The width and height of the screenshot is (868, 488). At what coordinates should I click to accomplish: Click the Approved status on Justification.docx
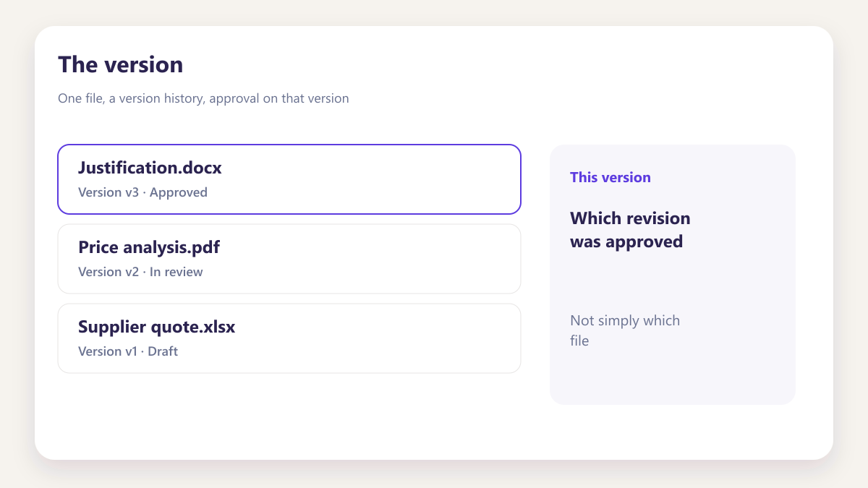pyautogui.click(x=179, y=192)
